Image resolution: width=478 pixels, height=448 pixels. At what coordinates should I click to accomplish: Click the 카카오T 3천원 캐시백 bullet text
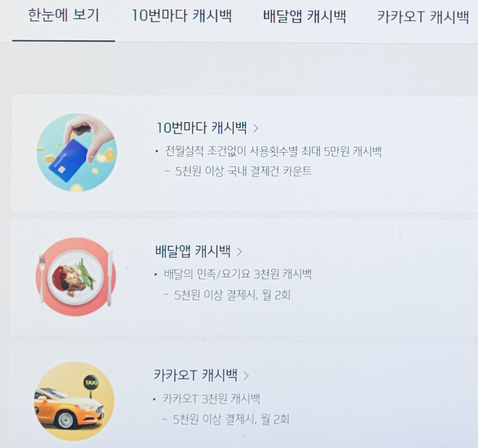(211, 398)
